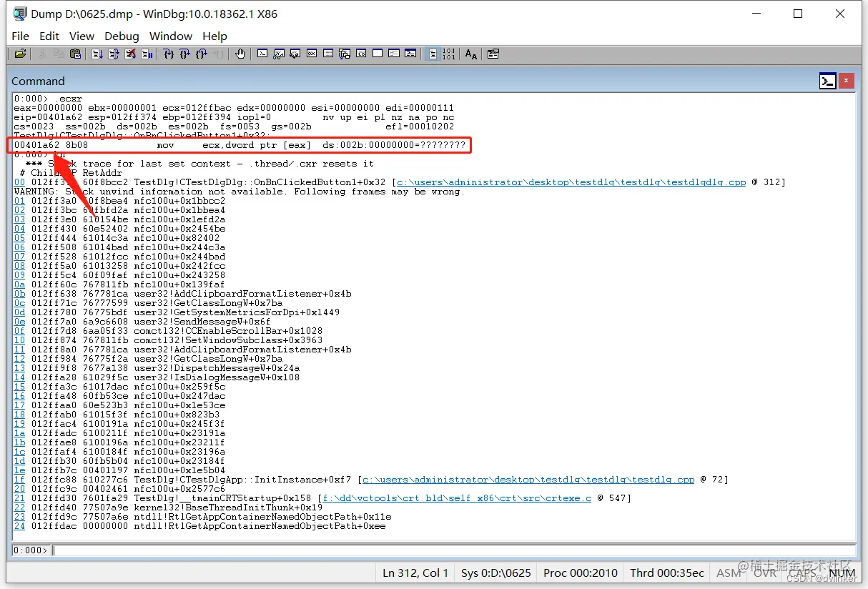Click stack frame link 24
Screen dimensions: 868x589
point(19,526)
